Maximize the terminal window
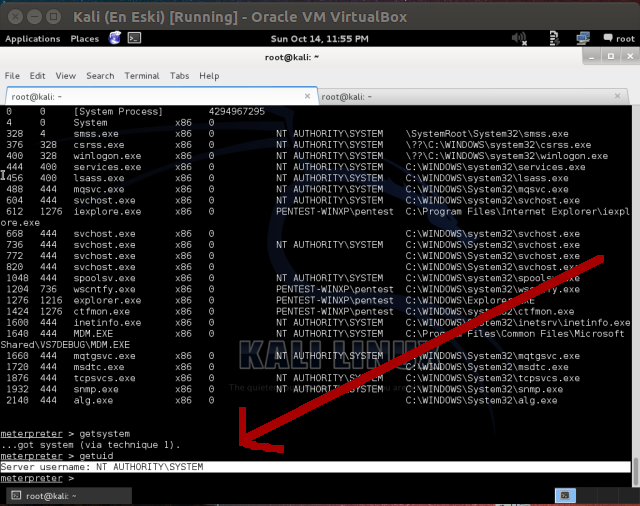The width and height of the screenshot is (640, 506). pos(611,56)
